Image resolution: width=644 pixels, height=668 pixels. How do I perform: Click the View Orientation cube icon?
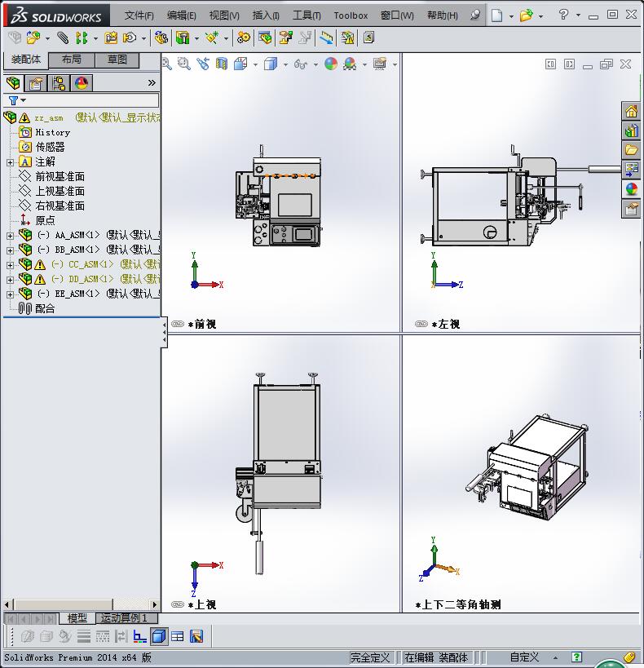click(x=240, y=64)
